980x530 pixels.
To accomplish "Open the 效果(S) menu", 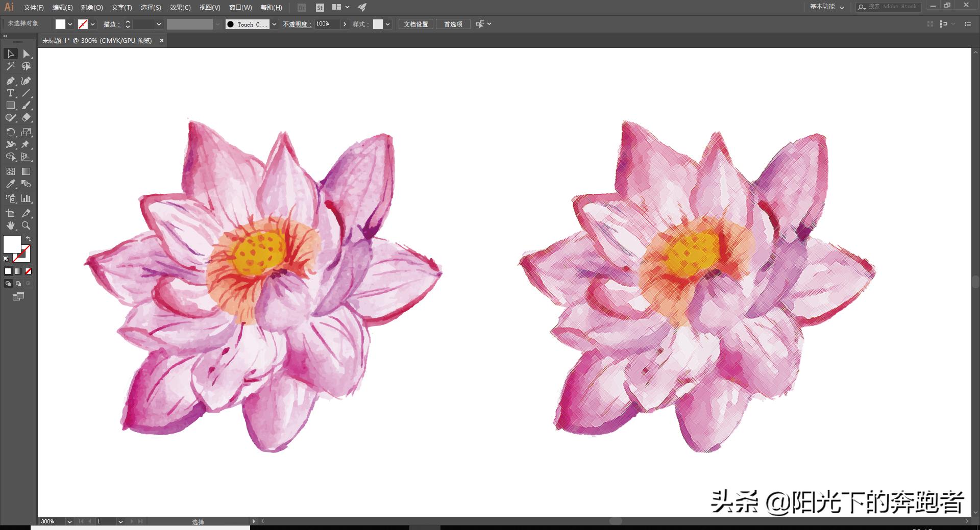I will coord(180,7).
